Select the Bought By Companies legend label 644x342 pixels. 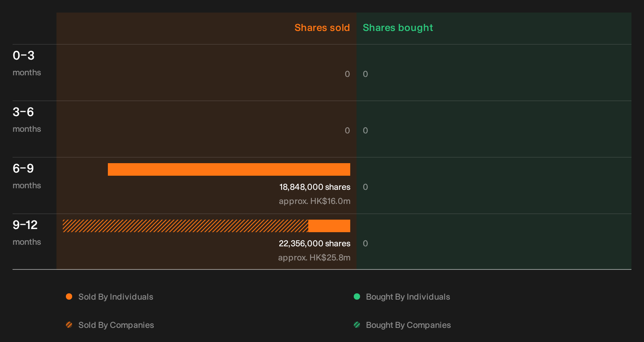[408, 325]
